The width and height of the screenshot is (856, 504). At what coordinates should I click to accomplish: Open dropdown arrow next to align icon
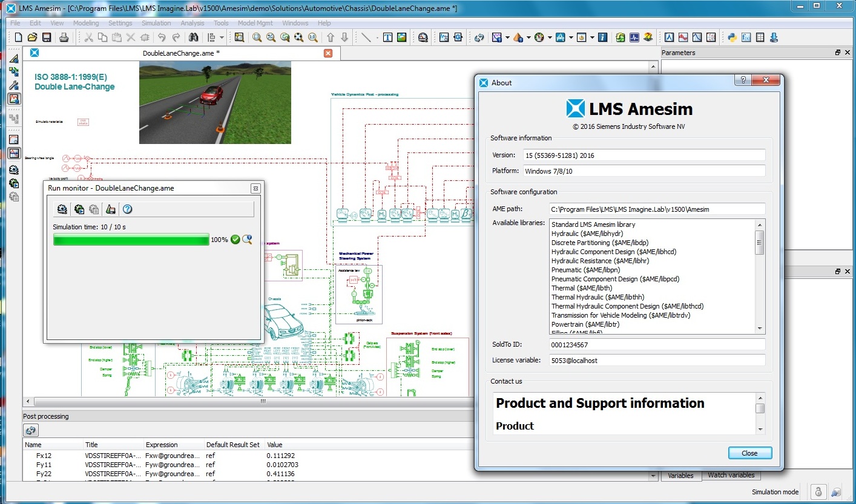[x=222, y=38]
